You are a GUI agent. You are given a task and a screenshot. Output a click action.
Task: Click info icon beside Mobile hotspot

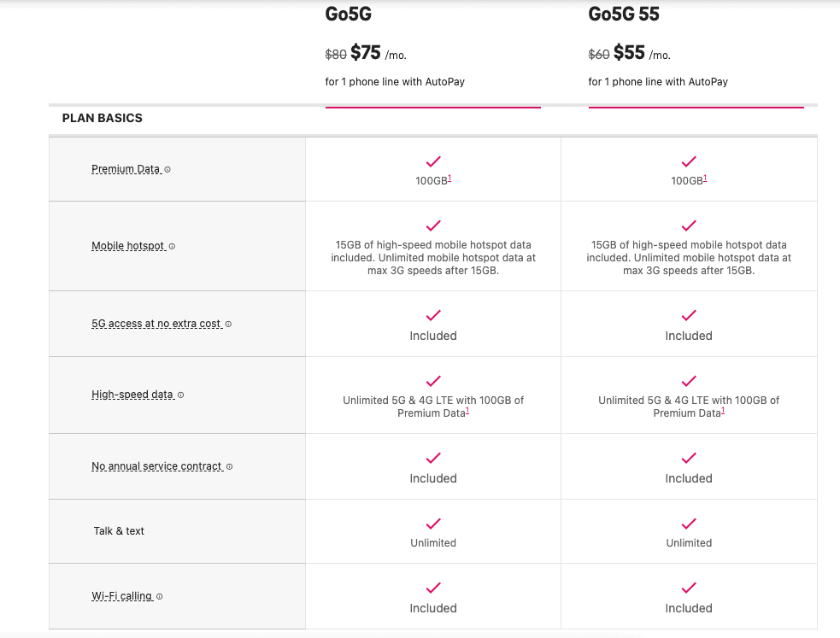click(x=172, y=247)
